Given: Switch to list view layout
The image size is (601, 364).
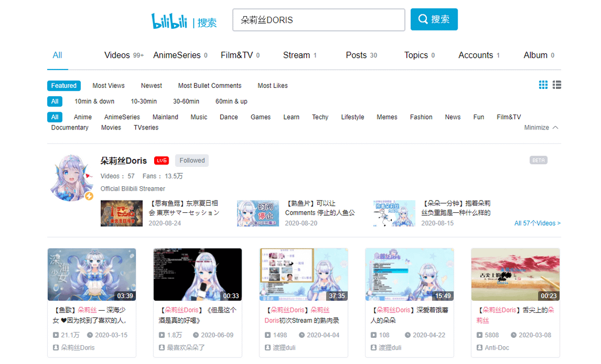Looking at the screenshot, I should [x=556, y=85].
